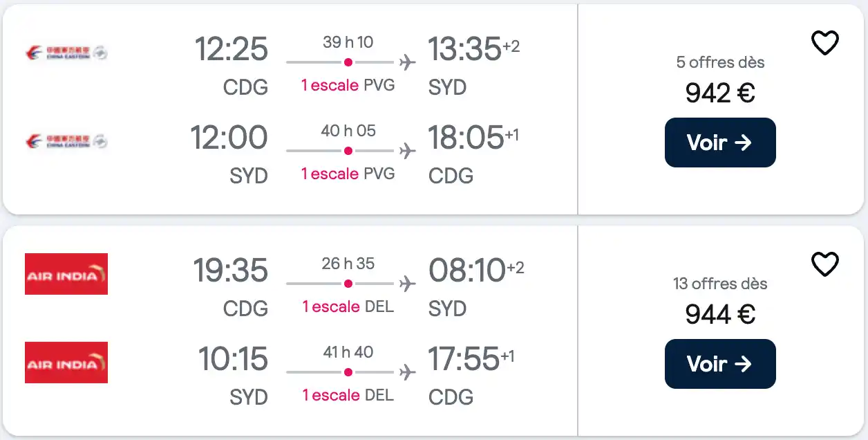The height and width of the screenshot is (440, 868).
Task: Click the '13 offres dès' price label
Action: tap(720, 284)
